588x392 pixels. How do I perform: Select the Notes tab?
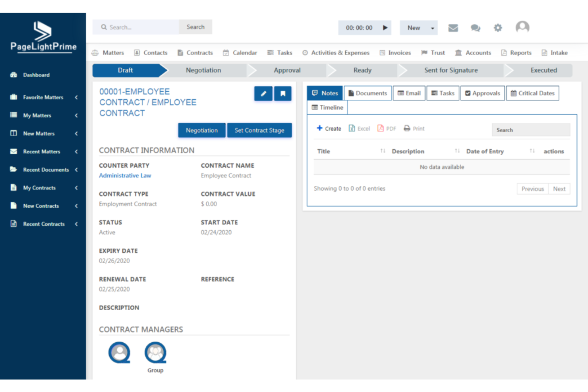coord(325,93)
